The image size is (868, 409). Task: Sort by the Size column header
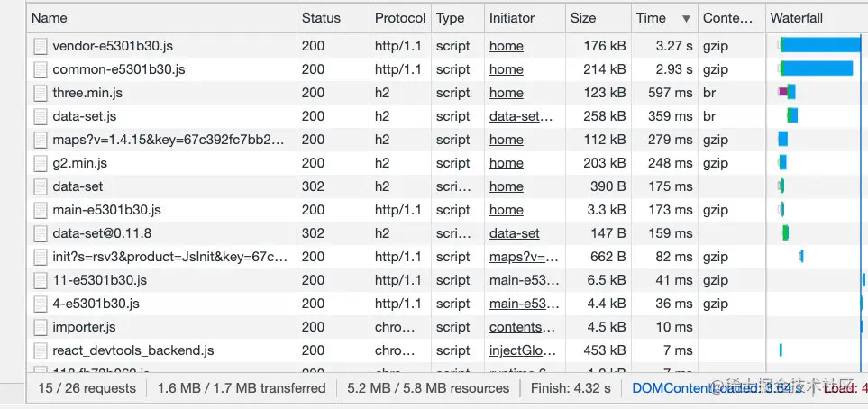pos(583,18)
